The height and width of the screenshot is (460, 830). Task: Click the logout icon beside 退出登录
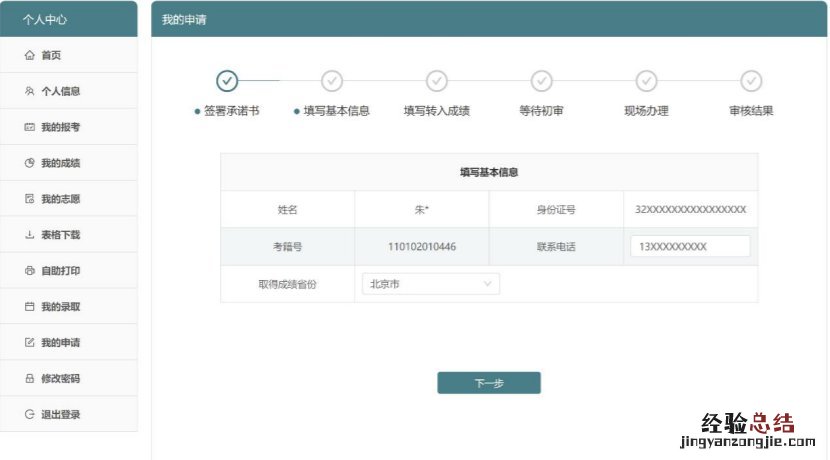click(x=29, y=415)
